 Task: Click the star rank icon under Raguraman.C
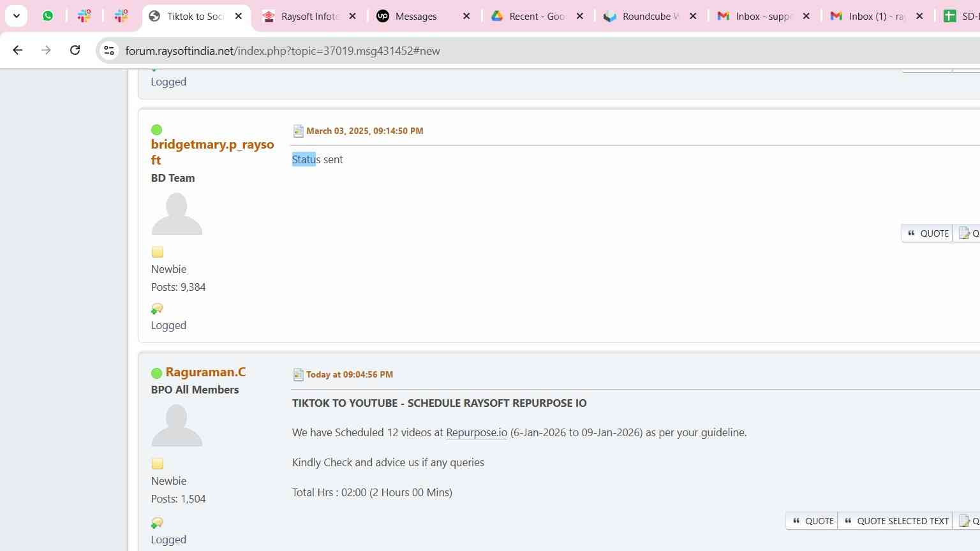click(158, 464)
